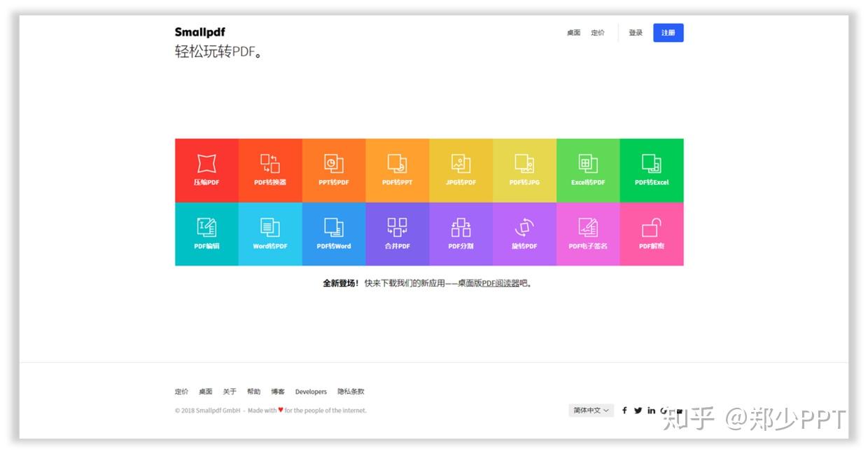Click the 登录 login link
Viewport: 868px width, 454px height.
pos(636,33)
